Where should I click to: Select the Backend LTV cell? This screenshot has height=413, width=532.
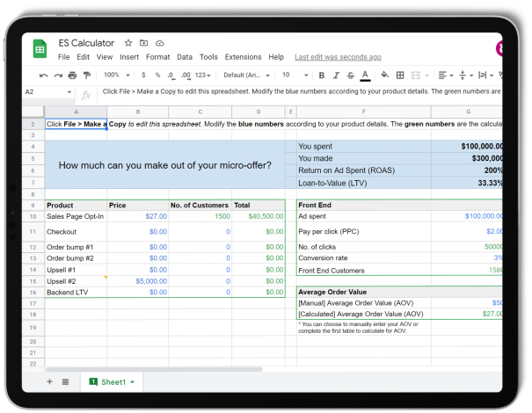click(x=76, y=293)
